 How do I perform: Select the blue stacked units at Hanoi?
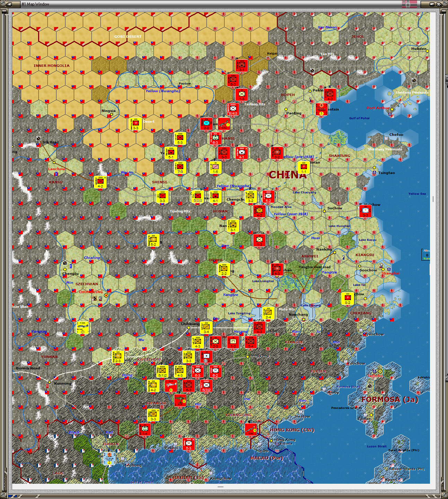pyautogui.click(x=109, y=458)
